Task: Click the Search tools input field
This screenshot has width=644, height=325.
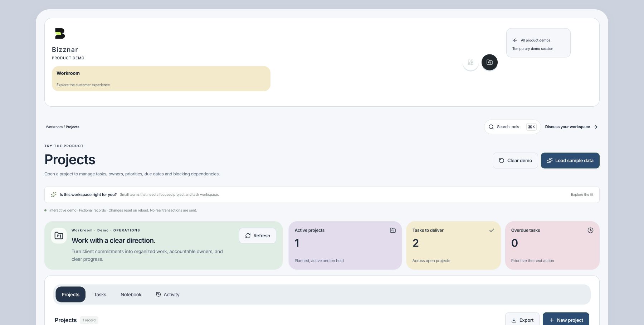Action: click(x=512, y=127)
